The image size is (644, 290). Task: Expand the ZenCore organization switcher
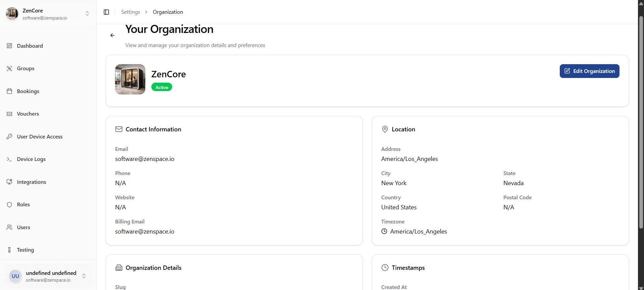[x=87, y=13]
